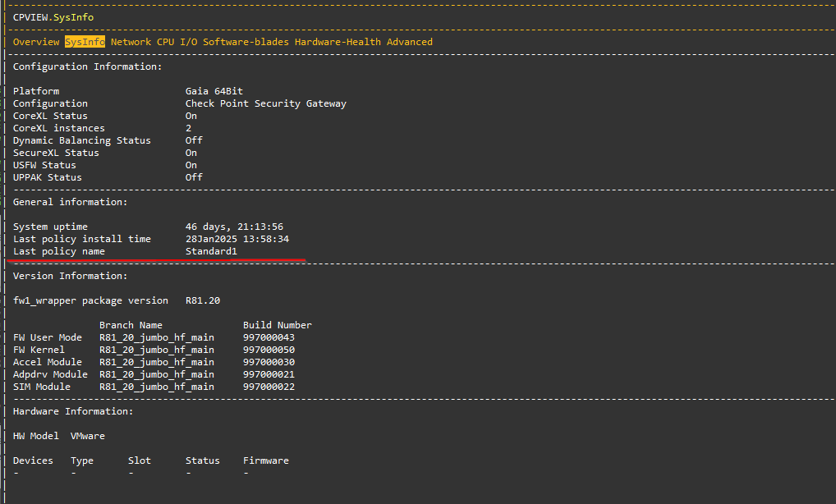The image size is (836, 504).
Task: Open the I/O tab
Action: tap(187, 41)
